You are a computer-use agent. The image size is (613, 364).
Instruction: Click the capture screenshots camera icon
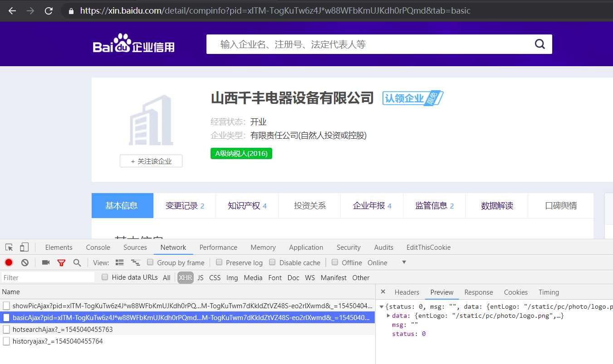point(45,262)
